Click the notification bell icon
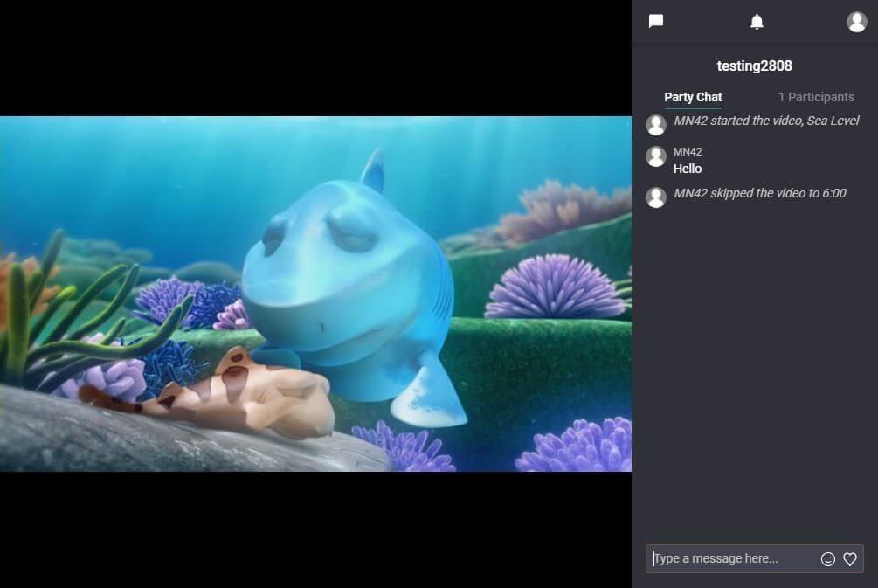Viewport: 878px width, 588px height. click(x=757, y=22)
